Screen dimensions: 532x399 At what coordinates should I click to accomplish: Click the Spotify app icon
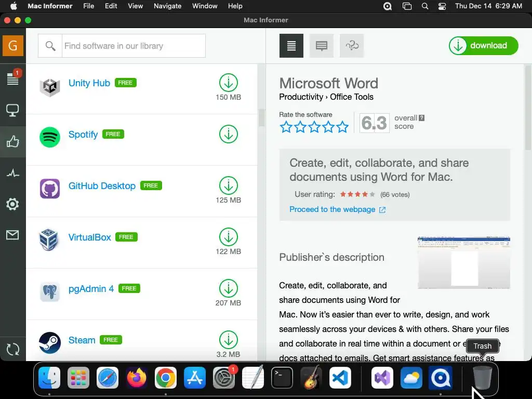tap(50, 137)
